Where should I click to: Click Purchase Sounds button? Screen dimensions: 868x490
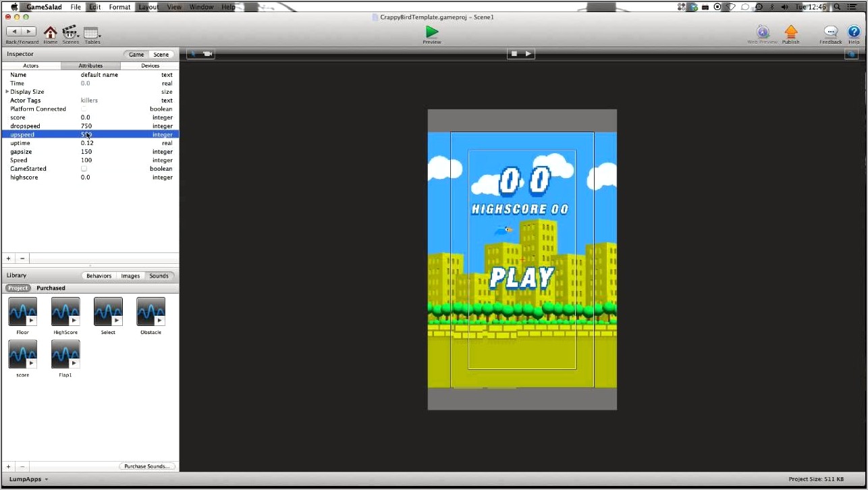(147, 466)
